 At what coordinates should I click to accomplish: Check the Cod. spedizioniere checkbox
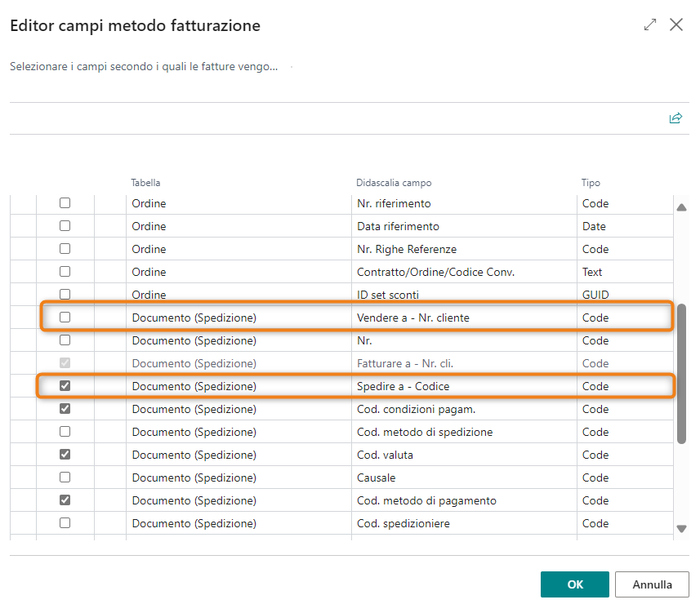coord(65,523)
